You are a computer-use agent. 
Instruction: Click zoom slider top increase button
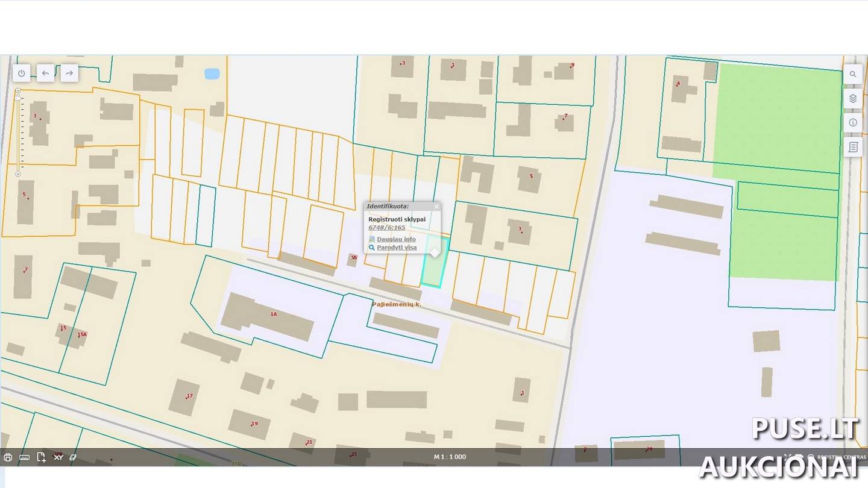(18, 90)
